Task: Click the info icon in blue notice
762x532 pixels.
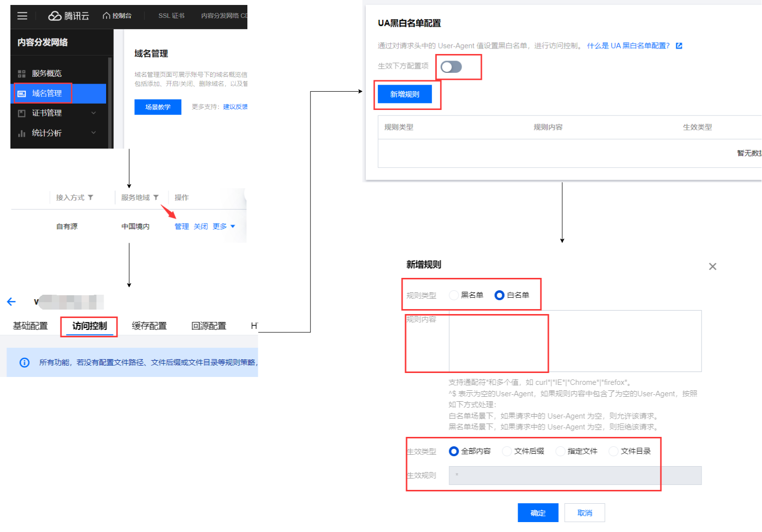Action: click(x=24, y=363)
